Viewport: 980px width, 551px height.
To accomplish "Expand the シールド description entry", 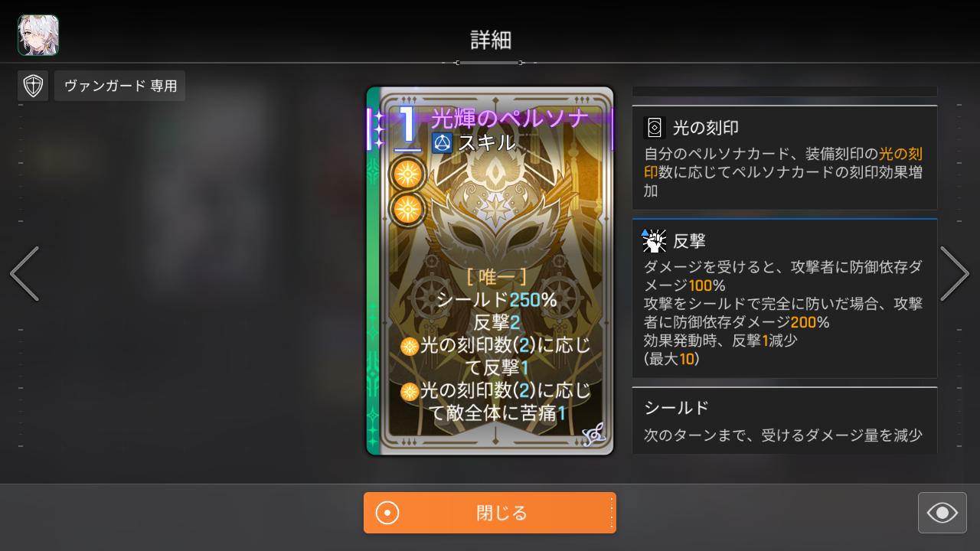I will [785, 420].
